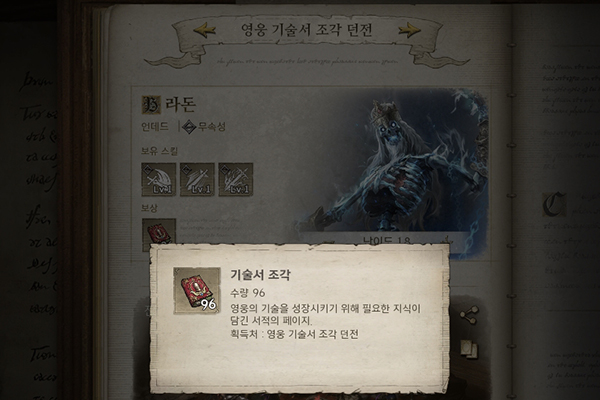
Task: Click the ornate letter C on right page
Action: 554,204
